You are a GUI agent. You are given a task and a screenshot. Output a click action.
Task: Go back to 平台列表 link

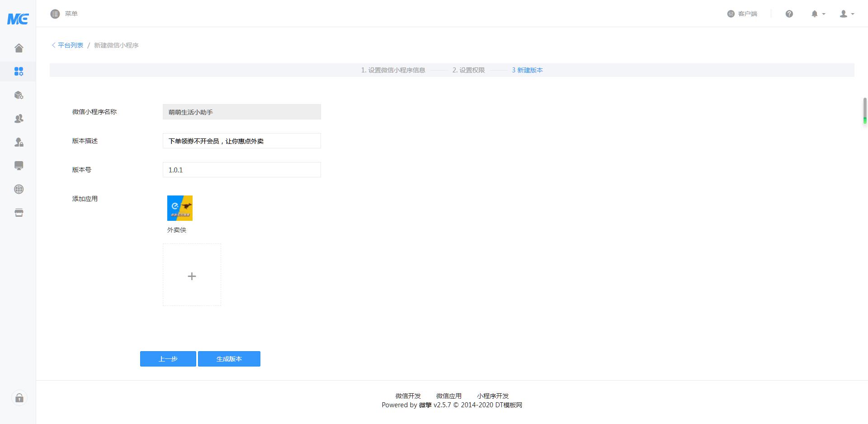tap(68, 45)
